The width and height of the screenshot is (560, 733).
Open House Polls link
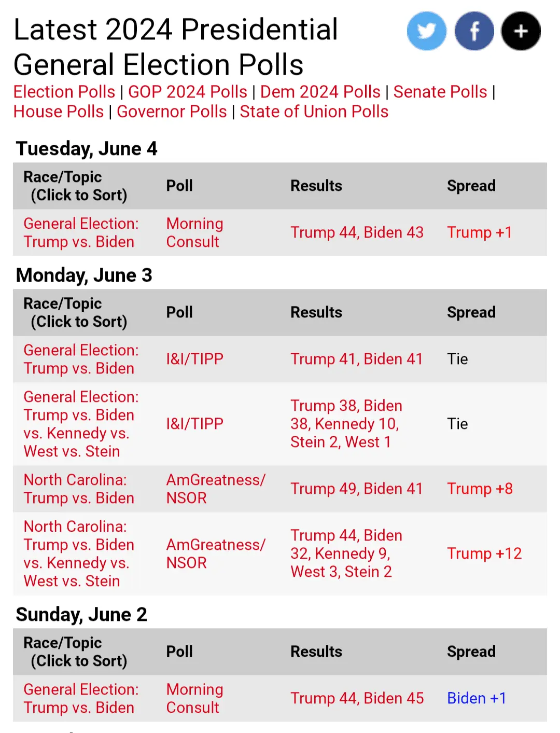[59, 112]
